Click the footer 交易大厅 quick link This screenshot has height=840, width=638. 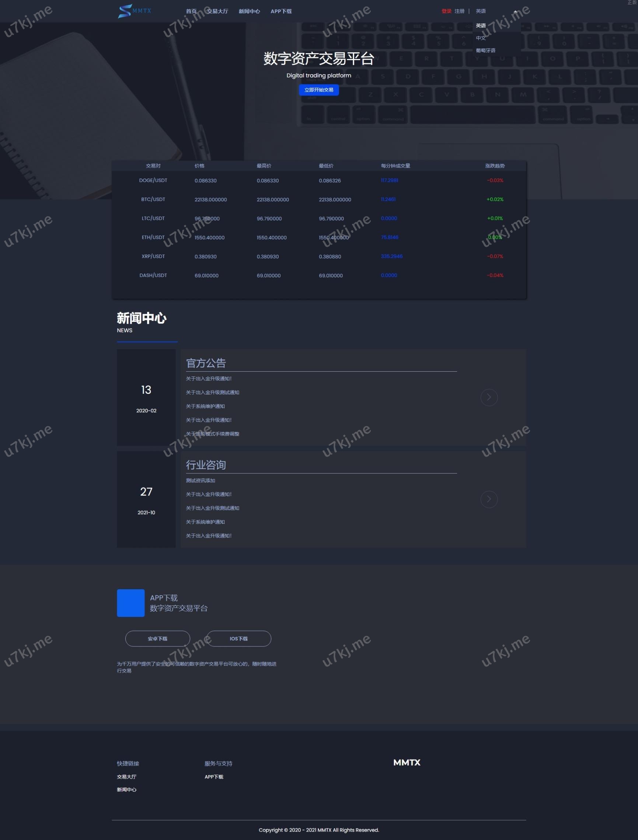pyautogui.click(x=126, y=777)
